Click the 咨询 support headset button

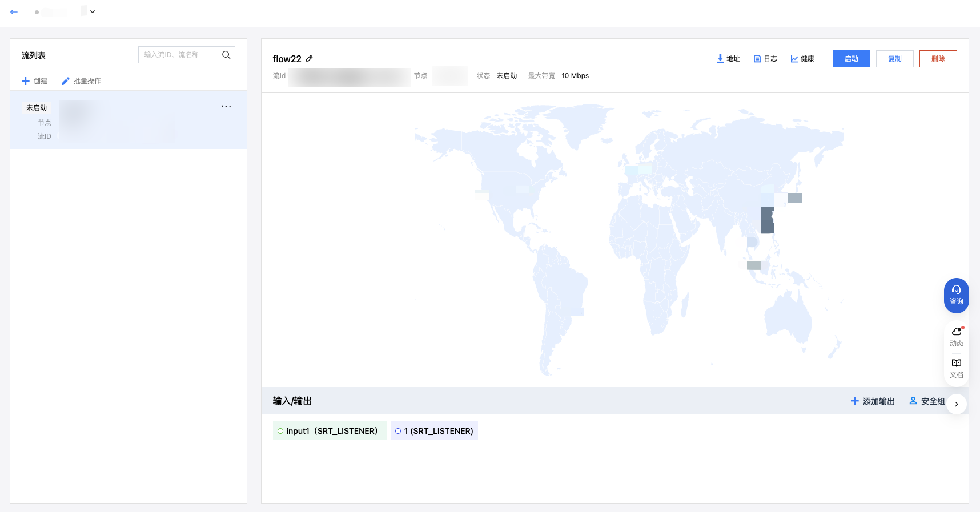point(956,295)
